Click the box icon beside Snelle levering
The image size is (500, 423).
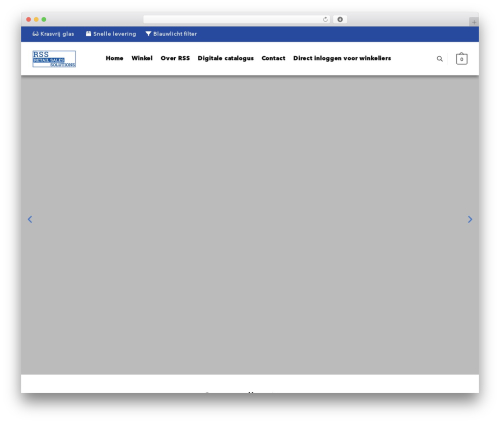click(88, 34)
